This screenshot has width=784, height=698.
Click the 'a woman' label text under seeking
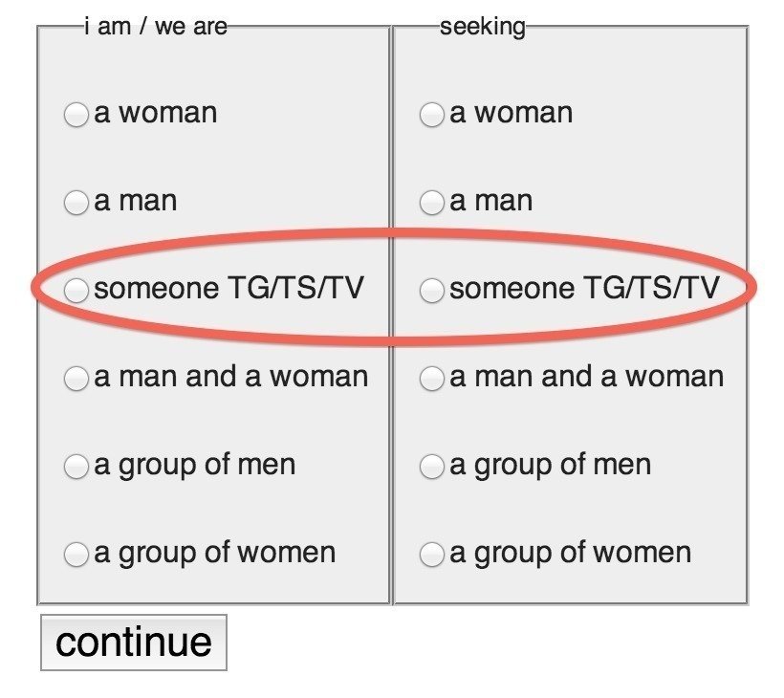click(512, 113)
